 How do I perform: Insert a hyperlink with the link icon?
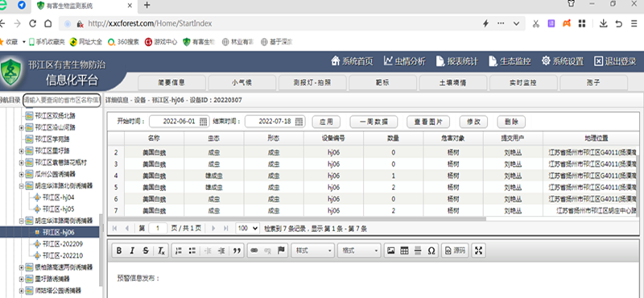[254, 250]
